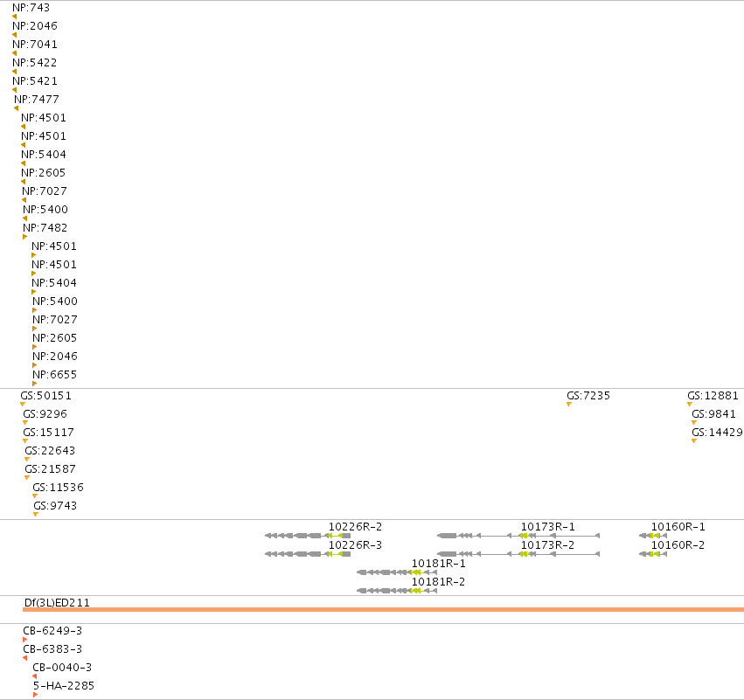Open the 10173R-1 gene model glyph
This screenshot has height=700, width=744.
[x=518, y=536]
